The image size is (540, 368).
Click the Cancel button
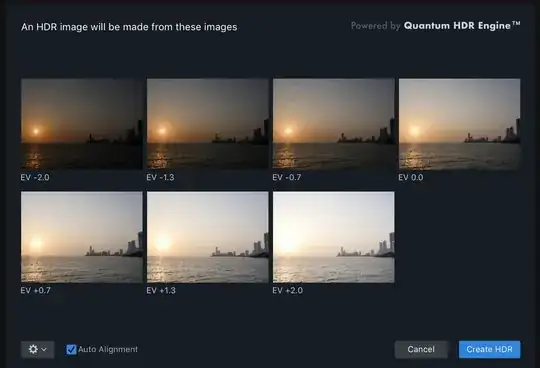click(x=421, y=349)
